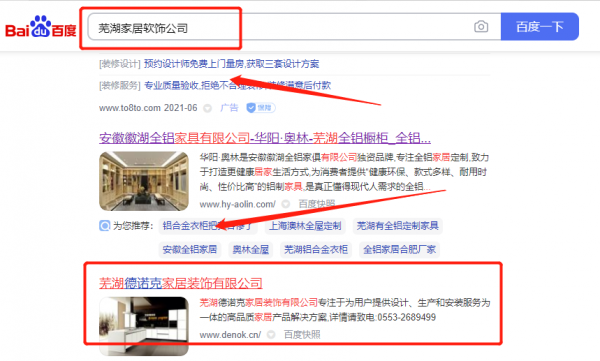Screen dimensions: 600x361
Task: Open 预约设计师免费上门量房 ad link
Action: 231,64
